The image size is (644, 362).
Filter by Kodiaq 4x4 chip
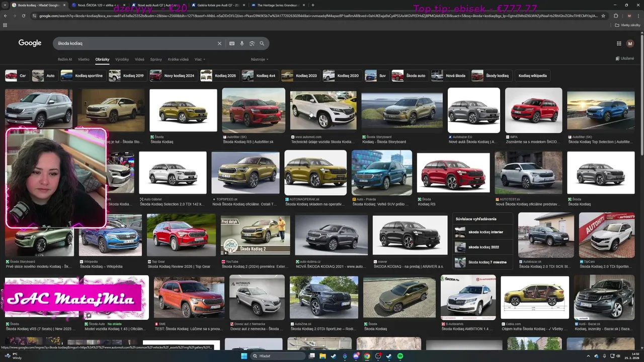[259, 75]
